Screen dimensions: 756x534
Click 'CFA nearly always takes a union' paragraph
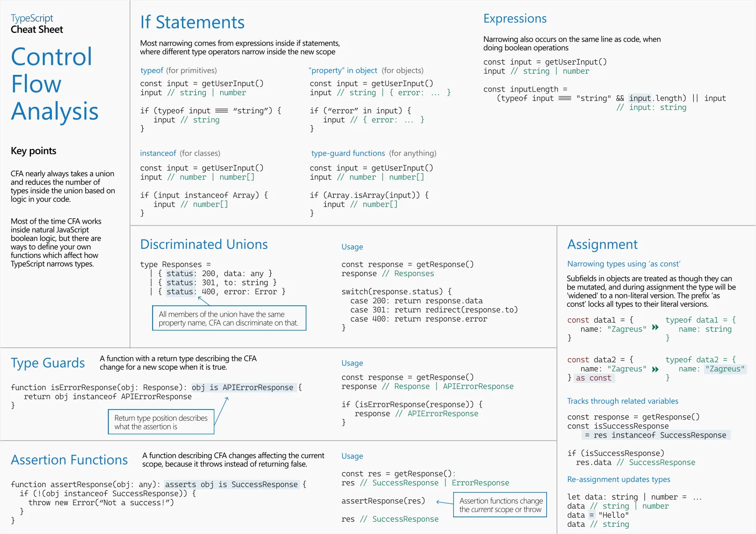(x=63, y=186)
